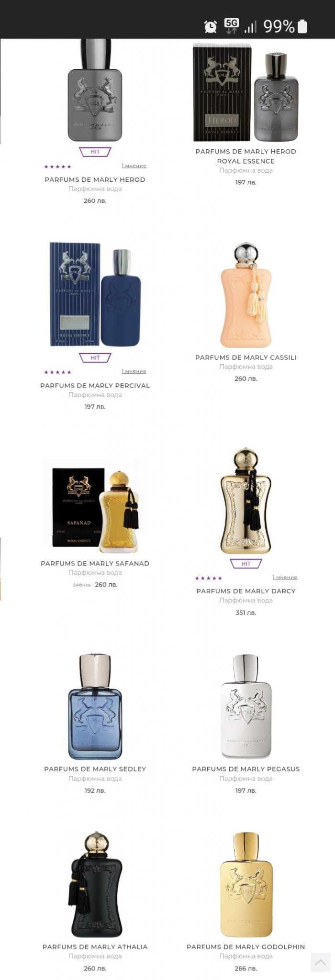Open the '1 мнение' review link for Percival
The height and width of the screenshot is (980, 335).
[134, 371]
